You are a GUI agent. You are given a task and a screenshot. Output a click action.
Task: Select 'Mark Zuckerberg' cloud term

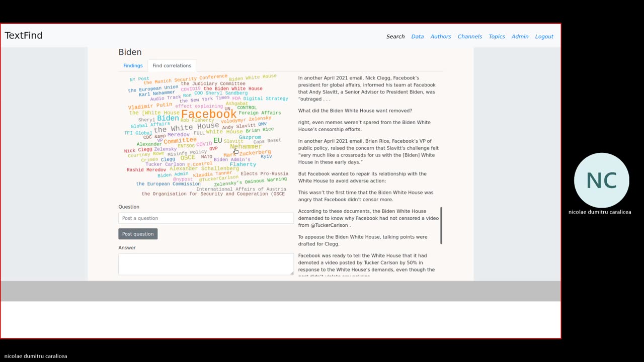pos(247,153)
